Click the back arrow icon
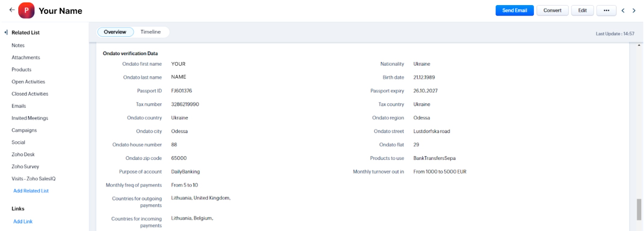 pyautogui.click(x=12, y=10)
